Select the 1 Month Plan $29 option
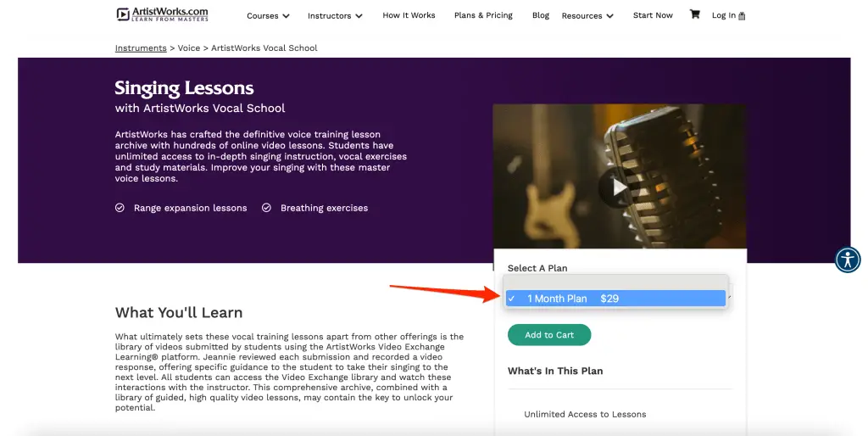Screen dimensions: 868x436 tap(615, 298)
